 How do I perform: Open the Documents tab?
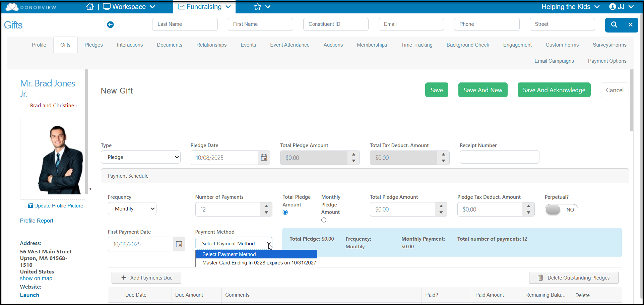coord(170,45)
